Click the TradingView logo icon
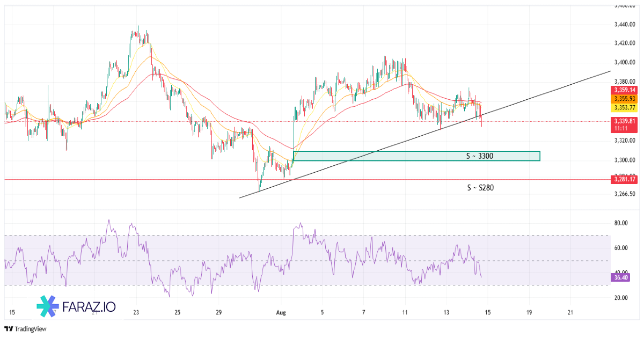This screenshot has height=338, width=644. [x=8, y=329]
